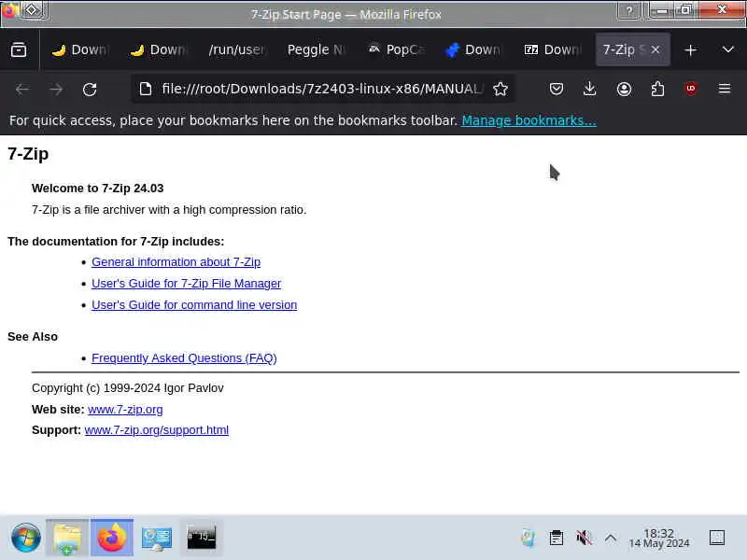747x560 pixels.
Task: Open Frequently Asked Questions (FAQ)
Action: (x=184, y=358)
